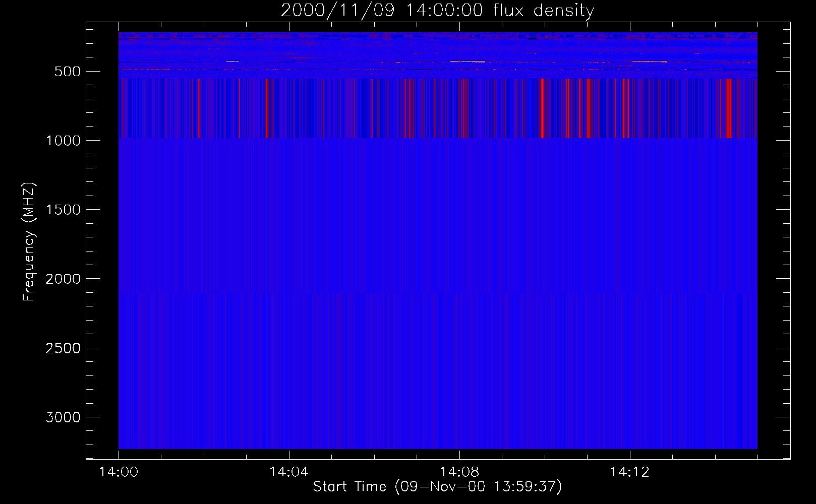Click the 500 frequency tick label

tap(68, 72)
